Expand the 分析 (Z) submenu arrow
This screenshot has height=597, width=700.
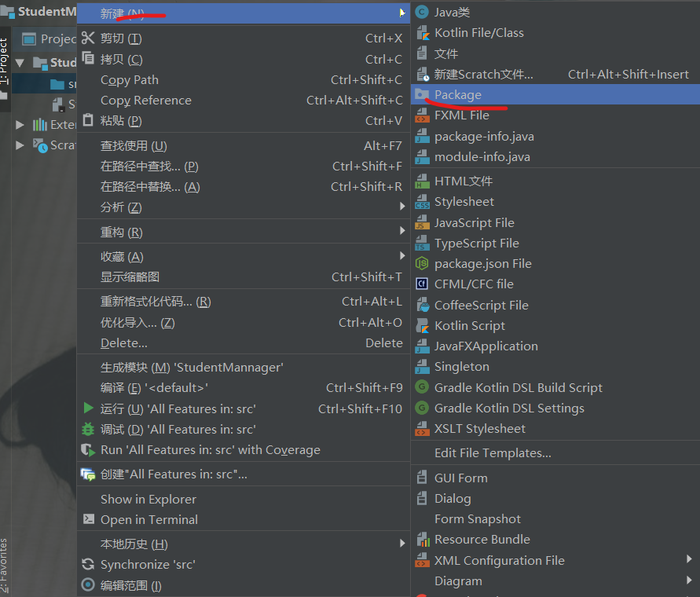tap(402, 207)
